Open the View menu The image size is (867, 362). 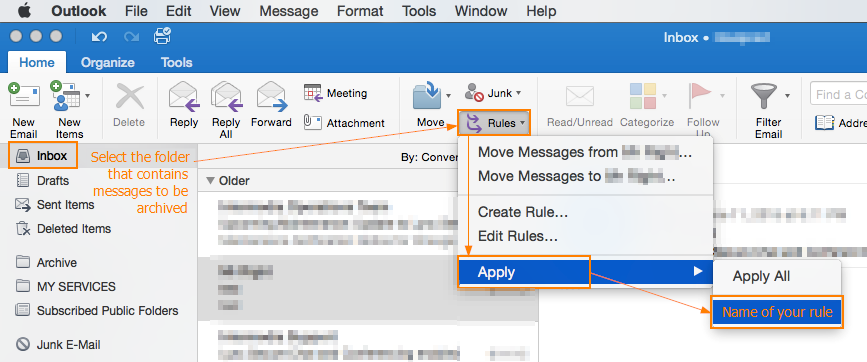click(225, 11)
